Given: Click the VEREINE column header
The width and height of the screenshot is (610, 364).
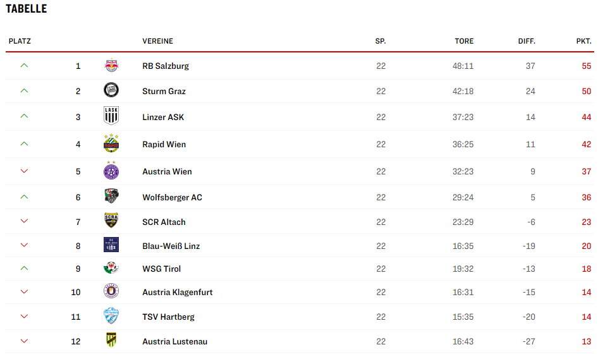Looking at the screenshot, I should 157,41.
